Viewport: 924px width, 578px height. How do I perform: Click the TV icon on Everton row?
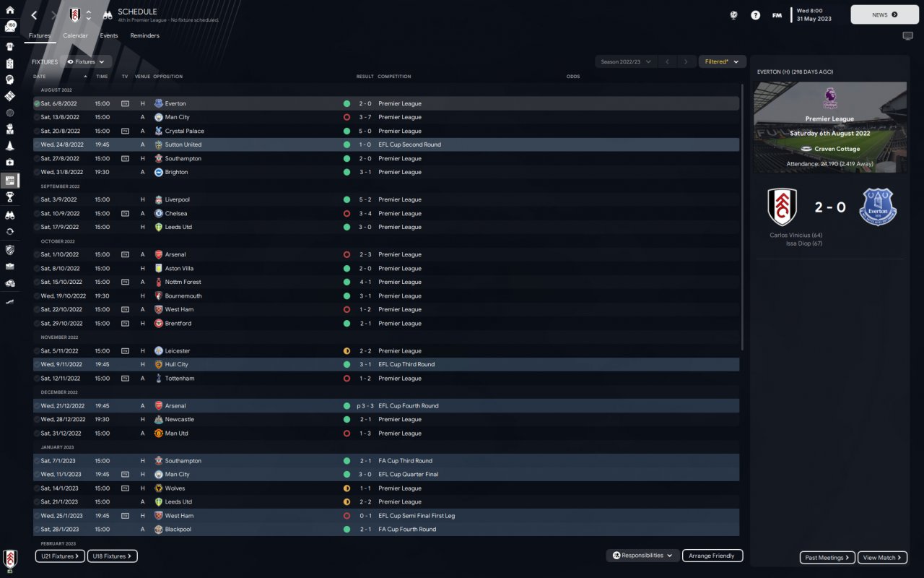[125, 103]
